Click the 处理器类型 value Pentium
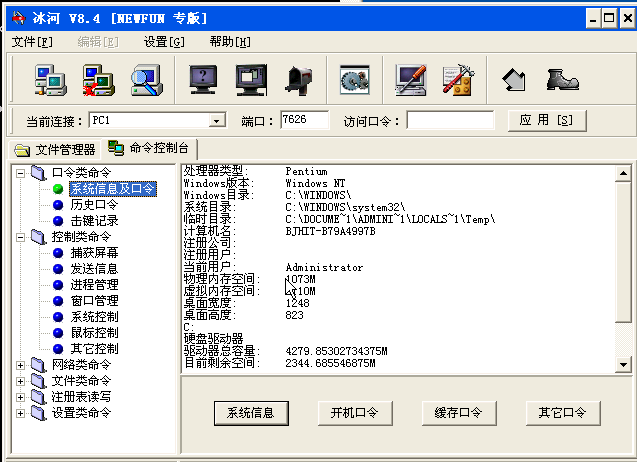 tap(306, 171)
